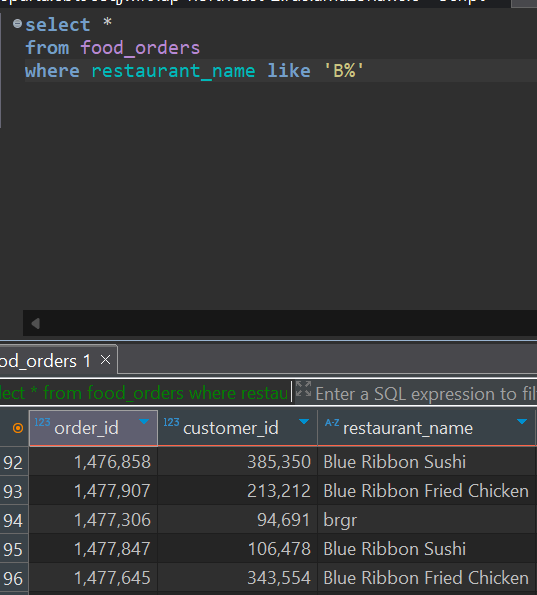Collapse the select query fold marker

pyautogui.click(x=17, y=24)
